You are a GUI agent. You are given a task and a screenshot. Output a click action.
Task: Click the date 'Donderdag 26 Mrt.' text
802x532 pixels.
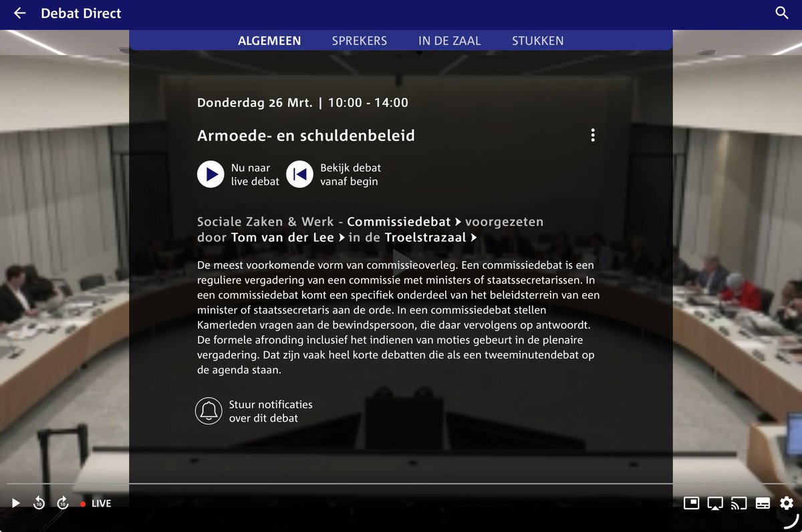pos(255,103)
